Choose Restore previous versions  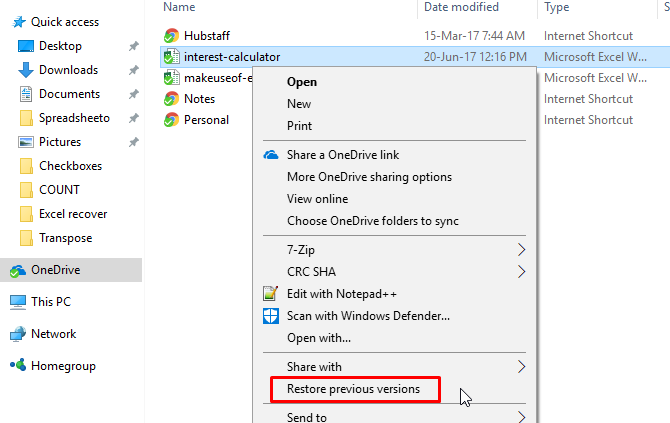click(x=354, y=389)
